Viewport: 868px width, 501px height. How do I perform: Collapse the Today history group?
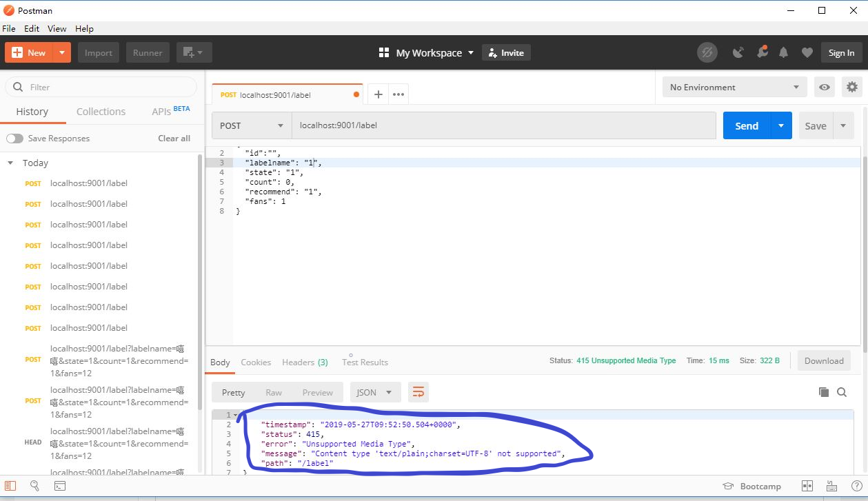coord(10,163)
